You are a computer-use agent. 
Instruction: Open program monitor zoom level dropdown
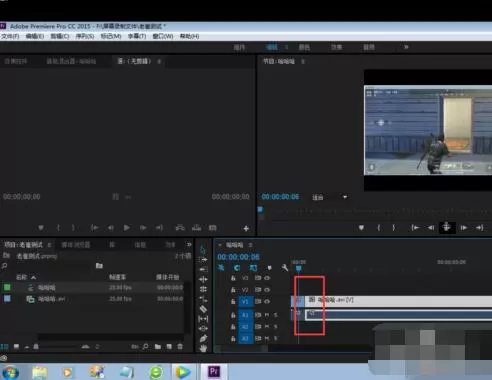pos(345,197)
